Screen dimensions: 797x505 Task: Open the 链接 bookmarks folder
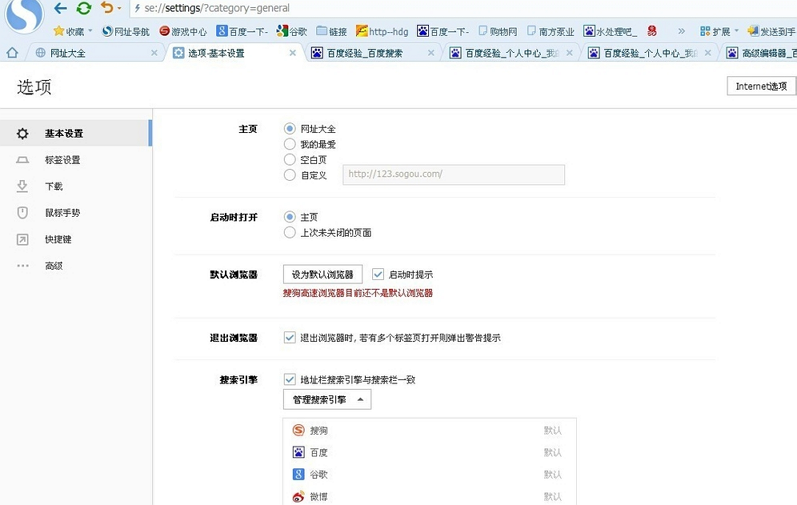[331, 31]
